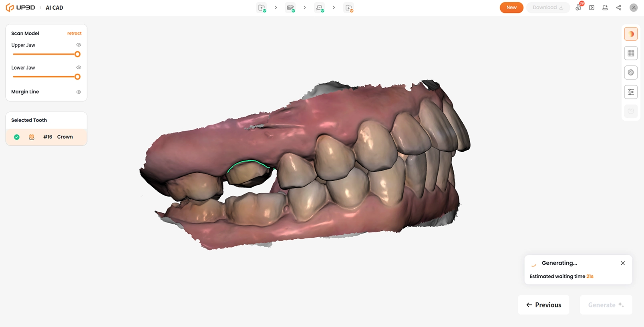Click the Upper Jaw transparency slider handle
This screenshot has width=644, height=327.
[78, 54]
